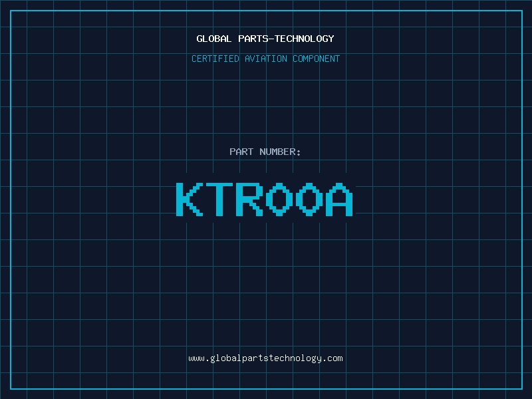The width and height of the screenshot is (532, 399).
Task: Select the word COMPONENT in subtitle
Action: tap(317, 59)
